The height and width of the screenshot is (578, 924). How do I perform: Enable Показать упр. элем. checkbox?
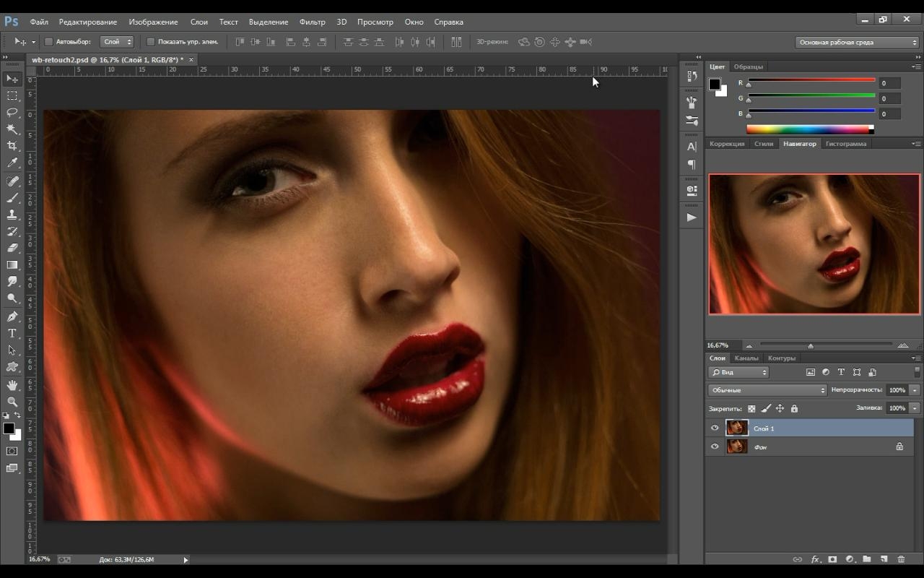click(x=151, y=42)
